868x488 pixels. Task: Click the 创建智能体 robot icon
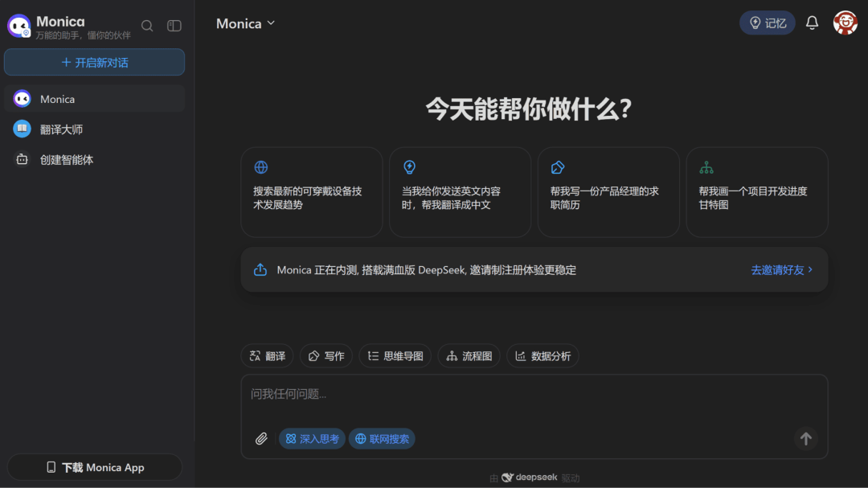coord(23,159)
